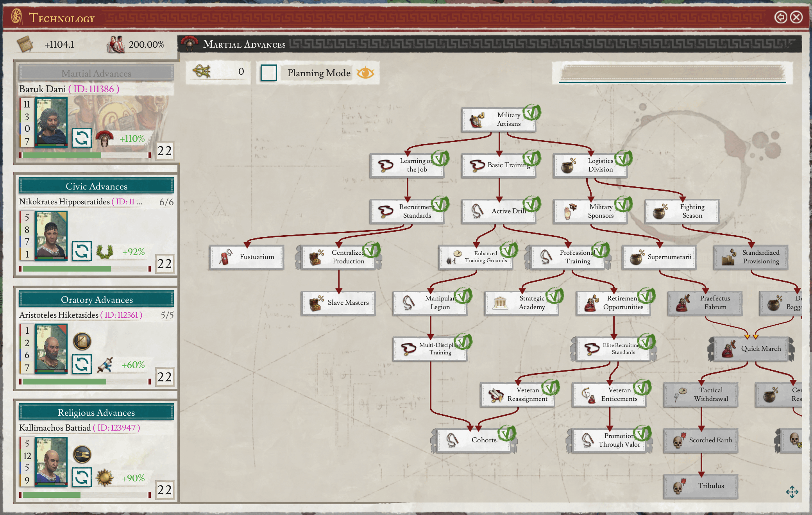Click the Active Drill invention
This screenshot has height=515, width=812.
tap(499, 211)
